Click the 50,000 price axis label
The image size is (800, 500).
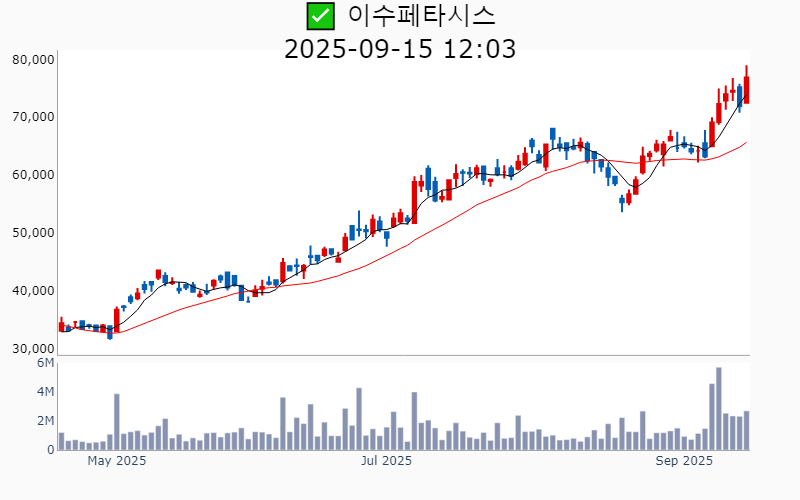[x=33, y=233]
